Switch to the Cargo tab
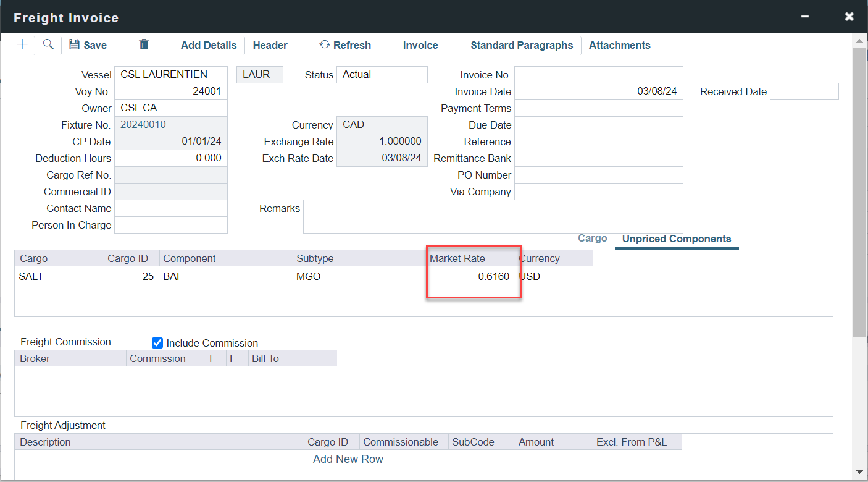Image resolution: width=868 pixels, height=482 pixels. (x=592, y=239)
